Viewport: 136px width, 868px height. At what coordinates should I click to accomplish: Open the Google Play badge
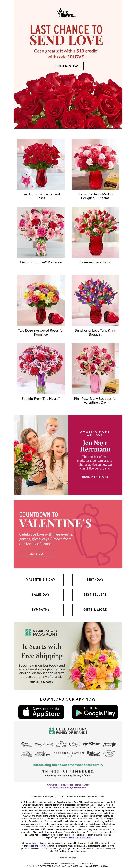click(95, 712)
